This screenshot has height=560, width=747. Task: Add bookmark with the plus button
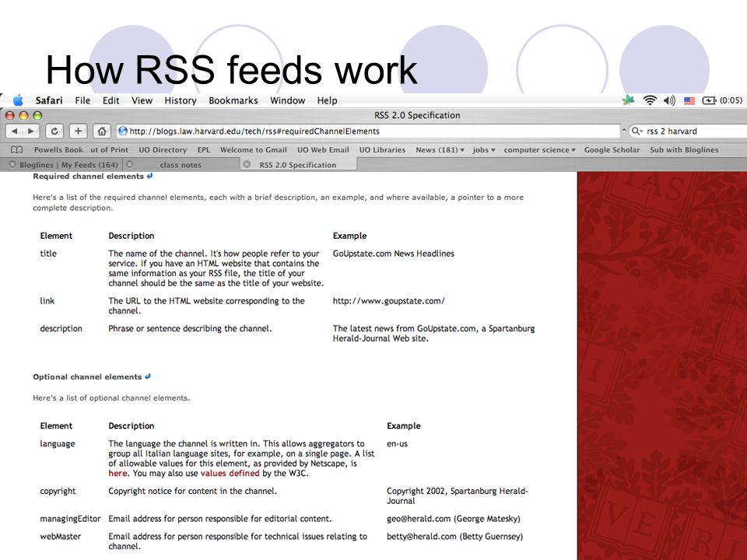click(78, 131)
